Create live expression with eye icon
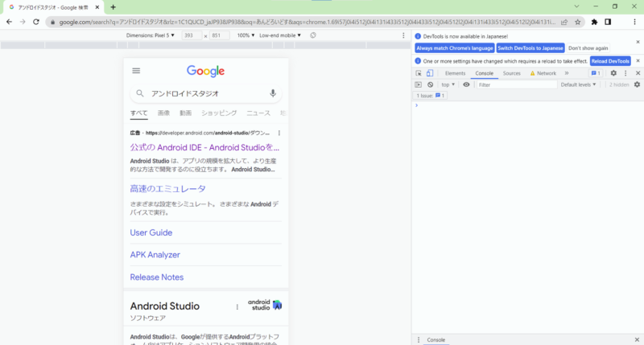644x345 pixels. 466,84
